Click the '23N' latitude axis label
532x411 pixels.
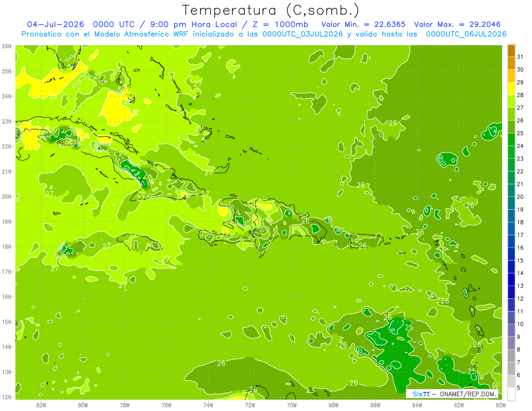pyautogui.click(x=6, y=121)
